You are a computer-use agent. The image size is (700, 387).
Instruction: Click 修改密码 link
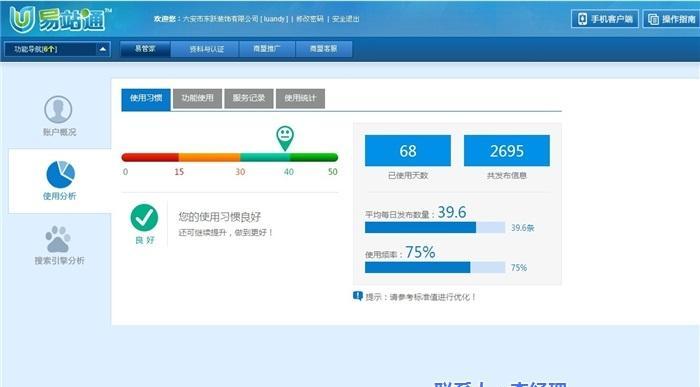coord(310,19)
